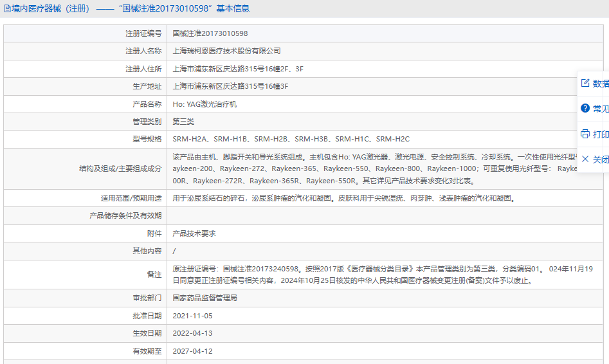Viewport: 609px width, 364px height.
Task: Click the 结构及组成/主要组成成分 label
Action: point(120,168)
